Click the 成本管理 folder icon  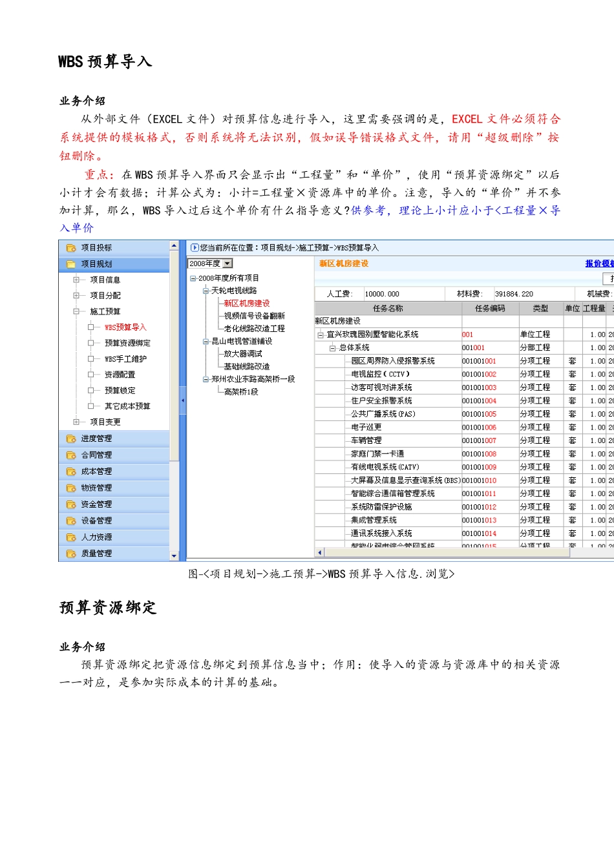[71, 472]
